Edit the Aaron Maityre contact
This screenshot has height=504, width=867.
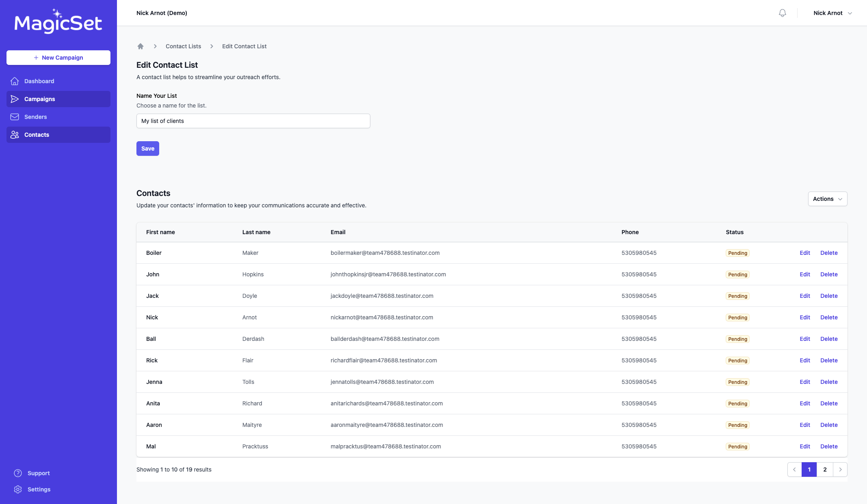pyautogui.click(x=804, y=425)
